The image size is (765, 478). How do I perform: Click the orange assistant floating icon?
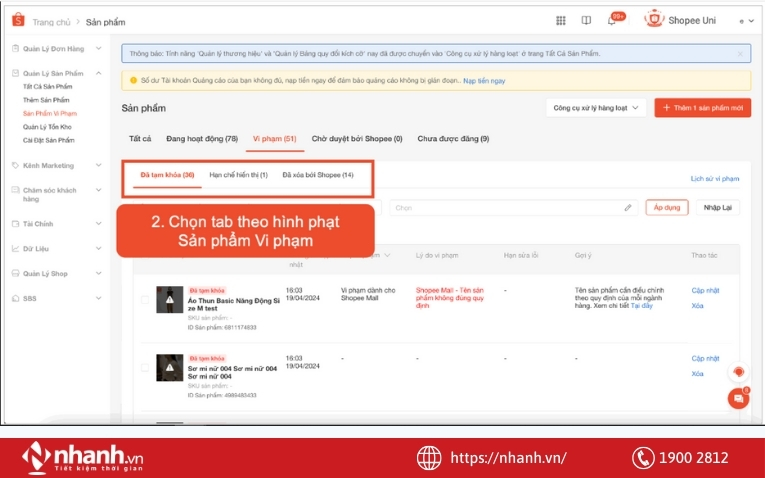click(739, 372)
